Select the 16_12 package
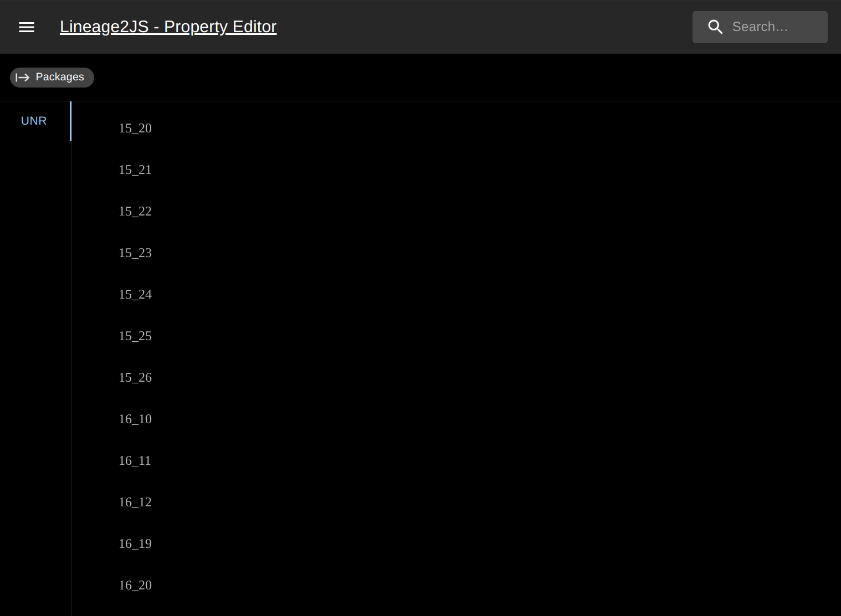 click(x=135, y=502)
